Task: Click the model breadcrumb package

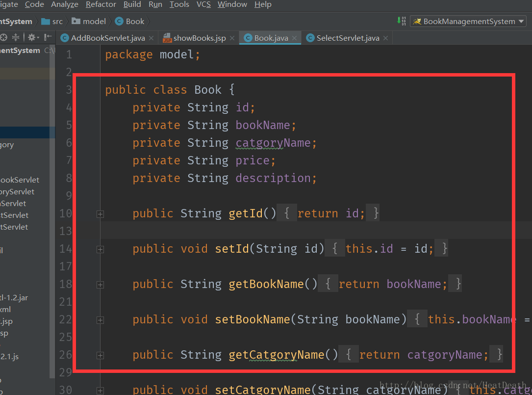Action: (89, 22)
